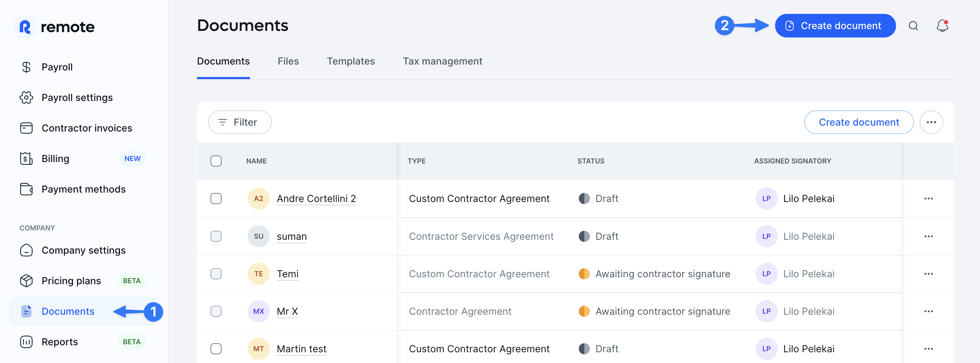Open the Martin test document link
Image resolution: width=980 pixels, height=363 pixels.
pyautogui.click(x=301, y=349)
